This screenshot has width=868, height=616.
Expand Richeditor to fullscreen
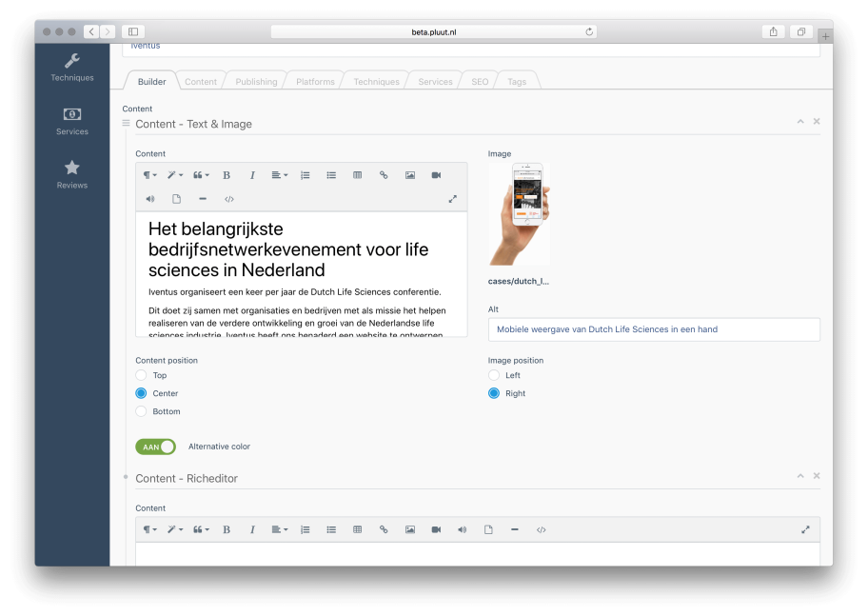[805, 529]
